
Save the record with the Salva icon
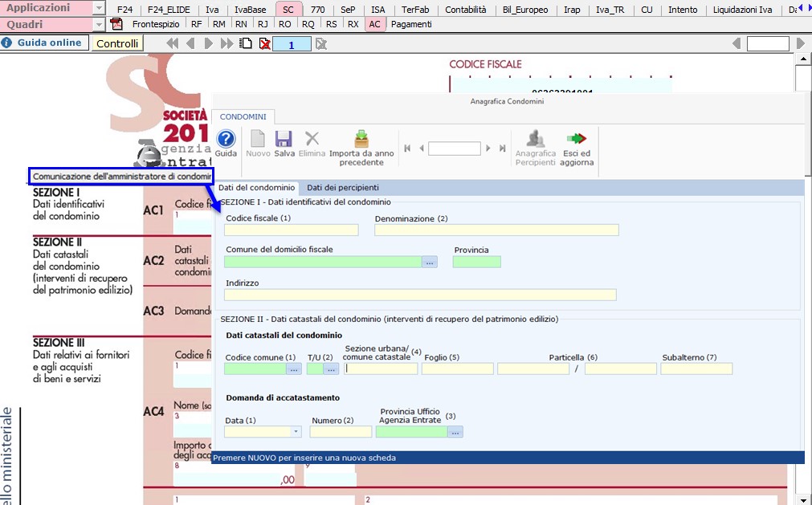point(284,140)
